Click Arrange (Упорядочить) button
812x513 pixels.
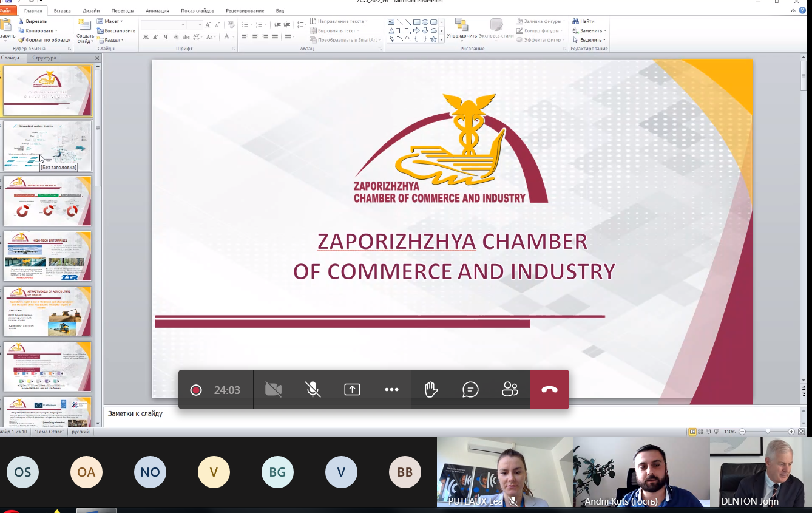462,29
